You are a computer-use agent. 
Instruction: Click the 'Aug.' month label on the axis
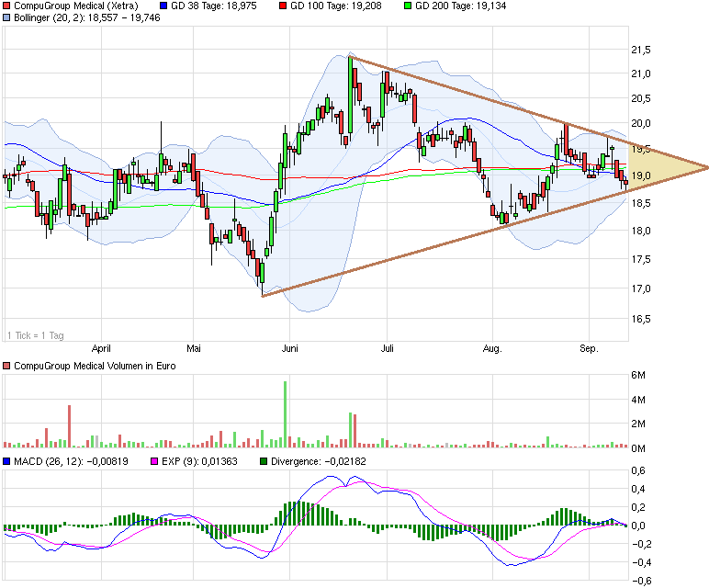pyautogui.click(x=492, y=348)
